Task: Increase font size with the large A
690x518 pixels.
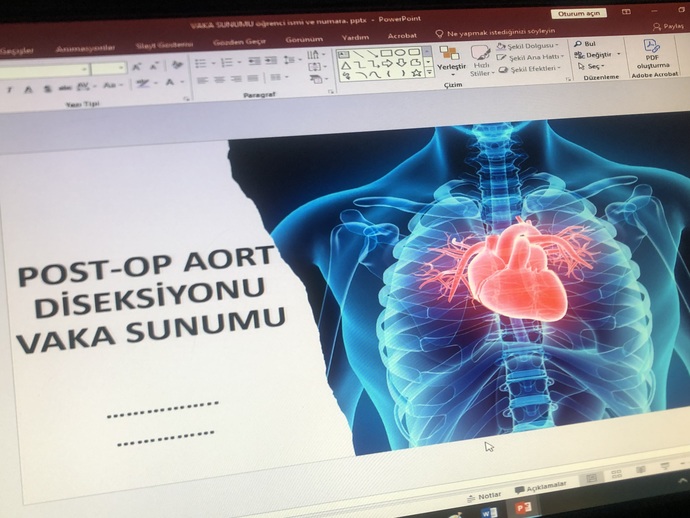Action: point(136,67)
